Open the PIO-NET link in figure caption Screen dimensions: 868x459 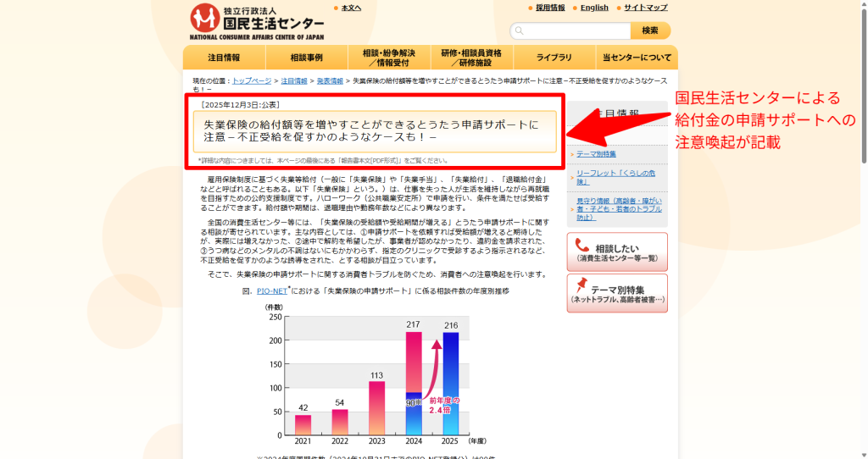[272, 290]
